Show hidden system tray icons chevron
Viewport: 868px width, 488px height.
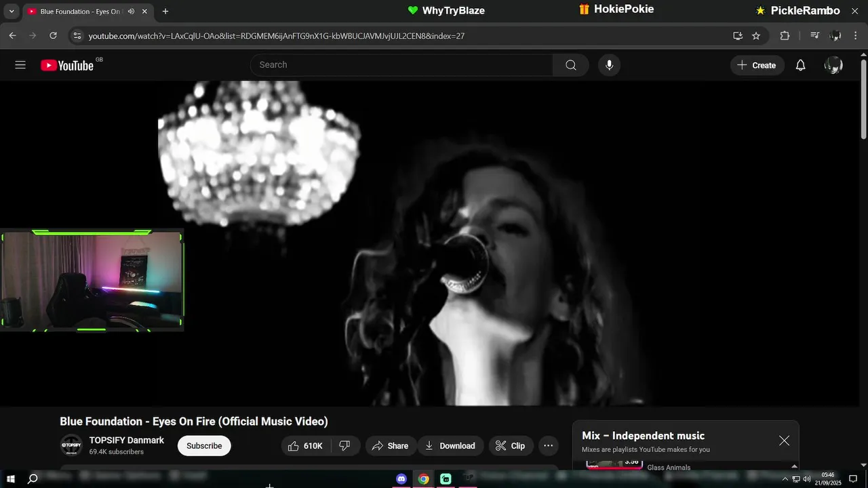[x=785, y=479]
